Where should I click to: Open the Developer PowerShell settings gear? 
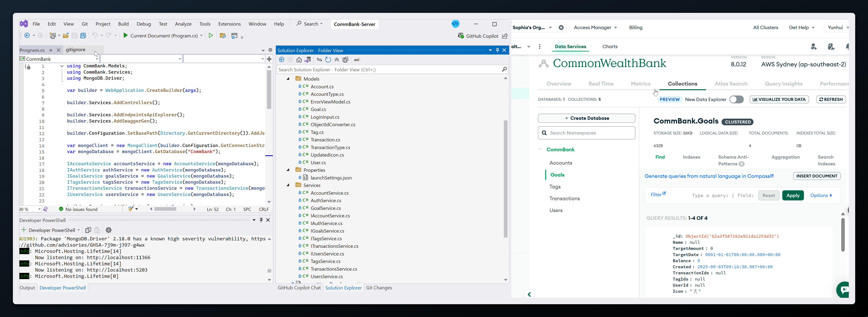pyautogui.click(x=108, y=230)
